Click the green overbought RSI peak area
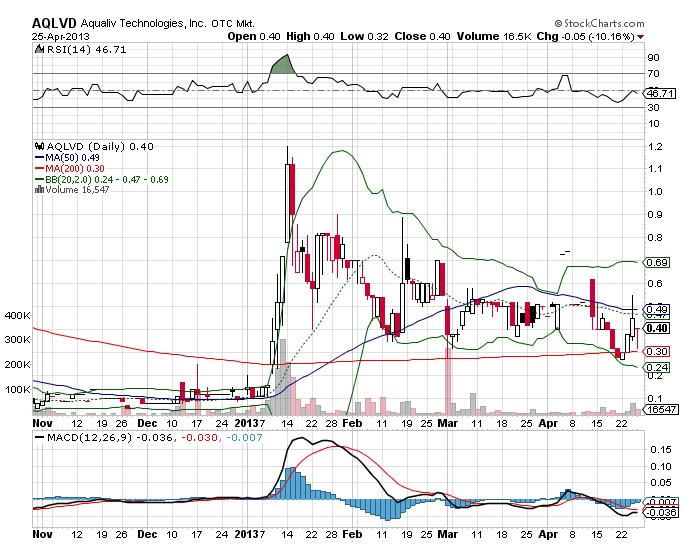 click(x=283, y=66)
